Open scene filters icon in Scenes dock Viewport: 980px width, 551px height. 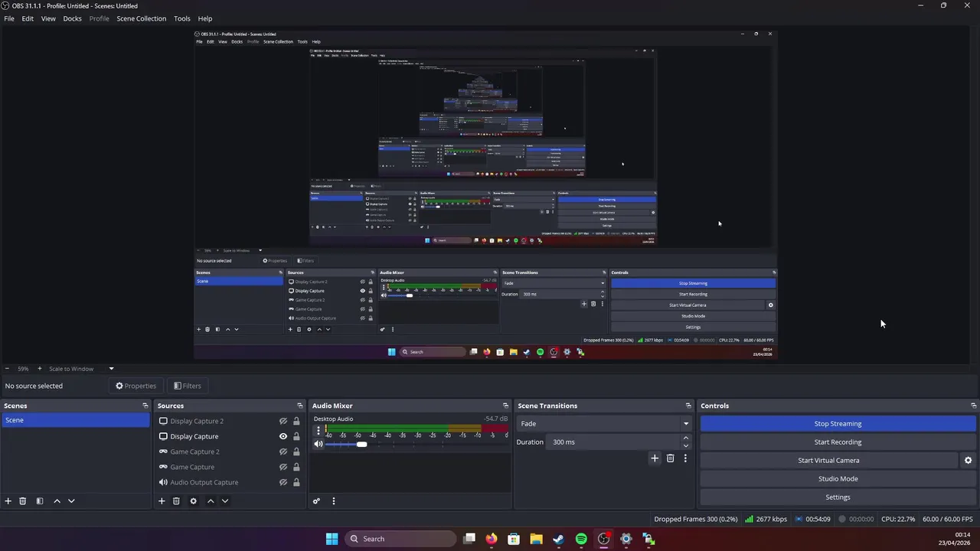pyautogui.click(x=39, y=500)
